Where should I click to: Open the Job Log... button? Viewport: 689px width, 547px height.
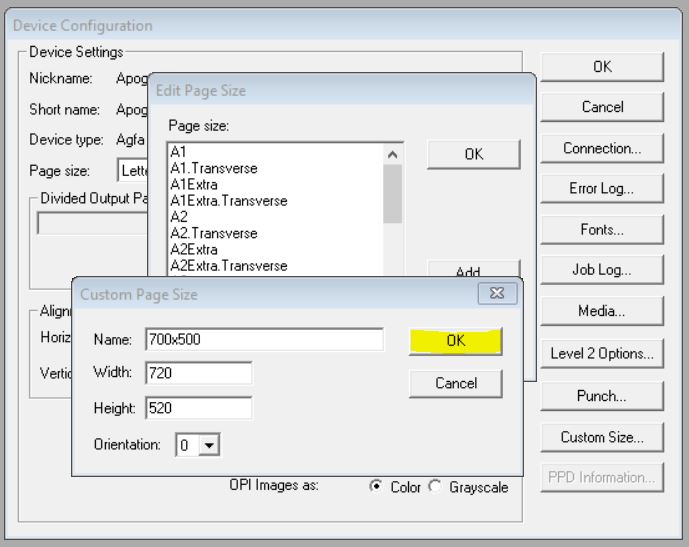pyautogui.click(x=602, y=269)
